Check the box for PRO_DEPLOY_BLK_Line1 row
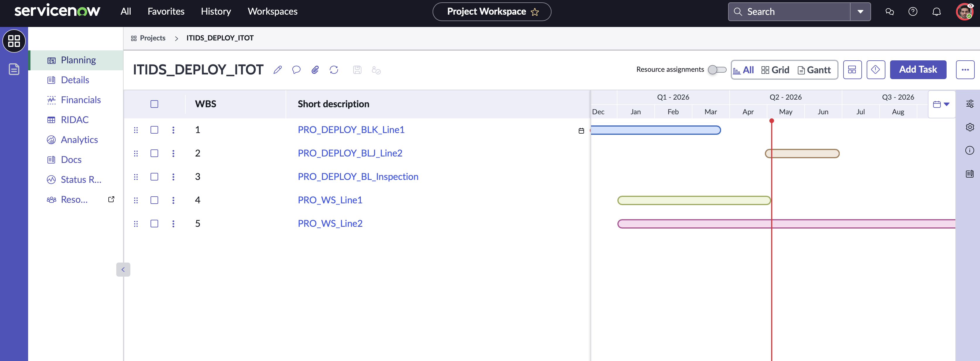This screenshot has width=980, height=361. tap(154, 130)
